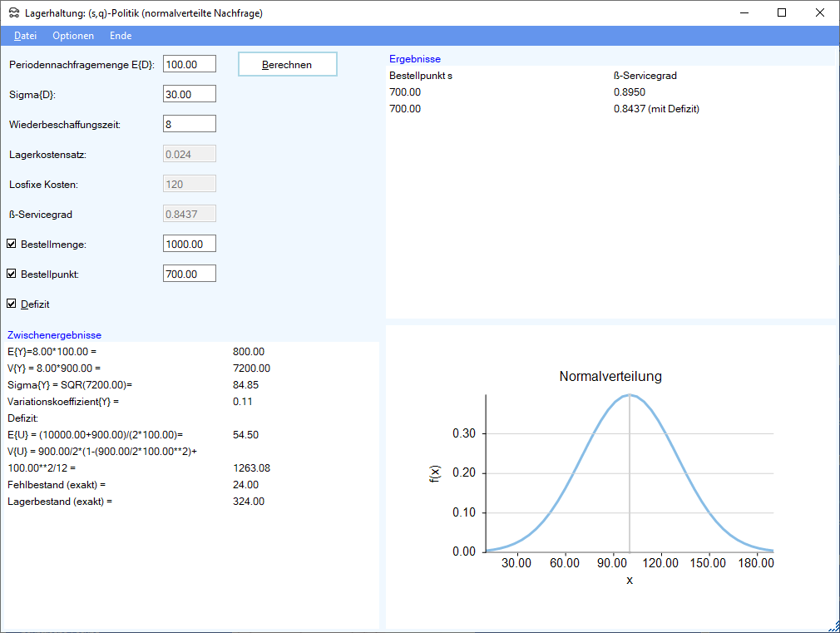Click the Fehlbestand (exakt) line

tap(57, 485)
